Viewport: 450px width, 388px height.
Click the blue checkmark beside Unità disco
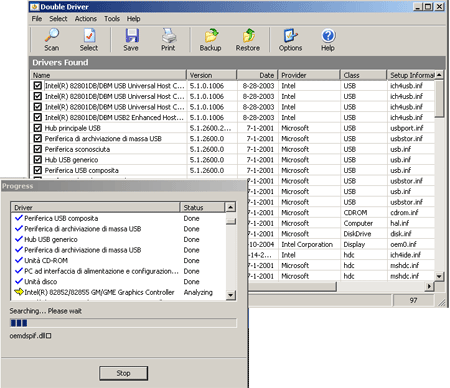click(x=19, y=281)
